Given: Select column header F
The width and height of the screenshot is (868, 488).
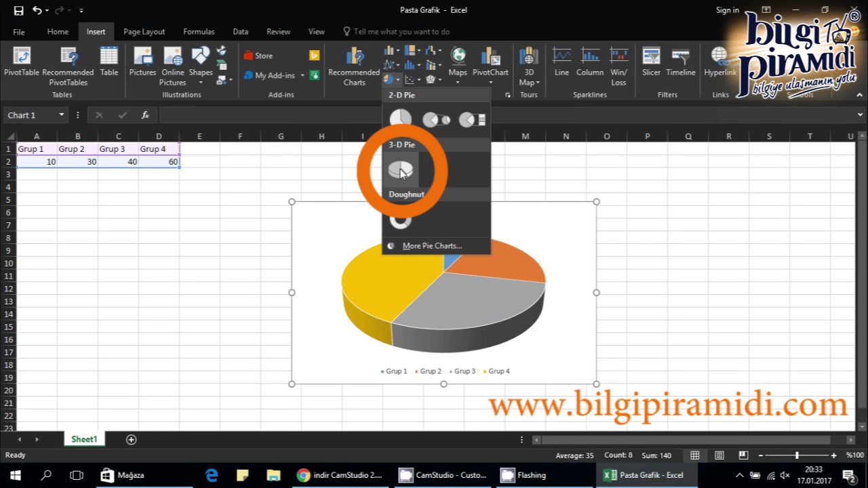Looking at the screenshot, I should point(240,136).
